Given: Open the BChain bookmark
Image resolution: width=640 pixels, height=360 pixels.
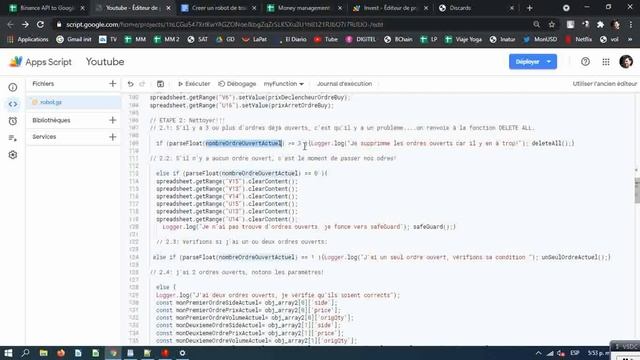Looking at the screenshot, I should [x=398, y=39].
